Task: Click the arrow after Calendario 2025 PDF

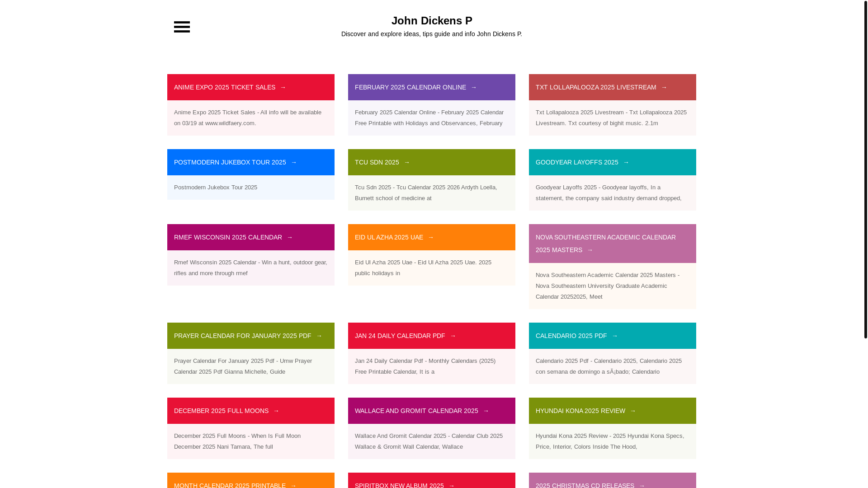Action: click(615, 336)
